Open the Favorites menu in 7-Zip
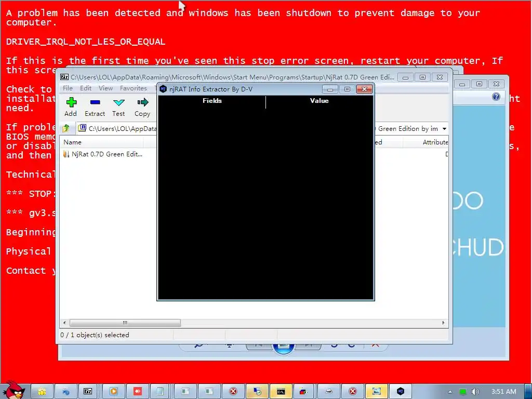Image resolution: width=532 pixels, height=399 pixels. [134, 88]
